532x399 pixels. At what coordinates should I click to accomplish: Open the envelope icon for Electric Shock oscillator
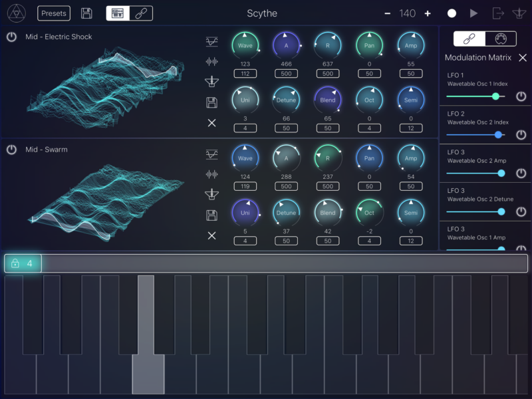(211, 41)
